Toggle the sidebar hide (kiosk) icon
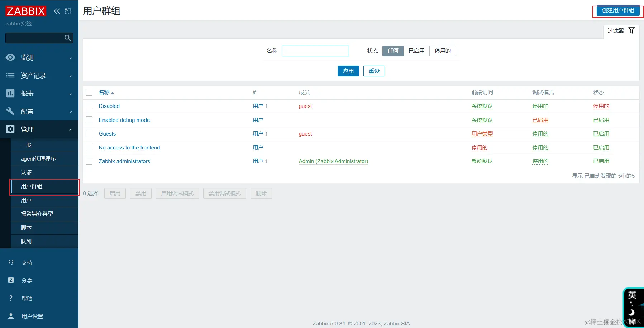Screen dimensions: 644x328 coord(68,11)
